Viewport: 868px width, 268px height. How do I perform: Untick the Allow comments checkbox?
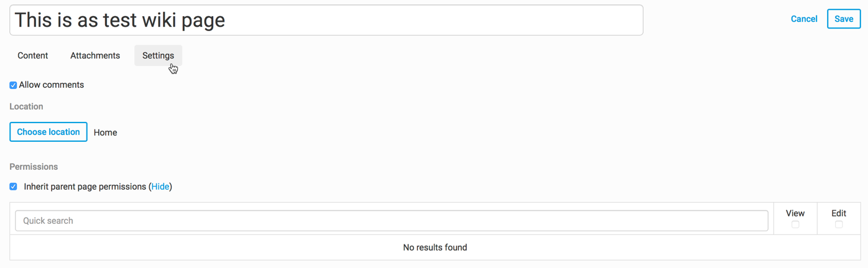click(x=13, y=85)
